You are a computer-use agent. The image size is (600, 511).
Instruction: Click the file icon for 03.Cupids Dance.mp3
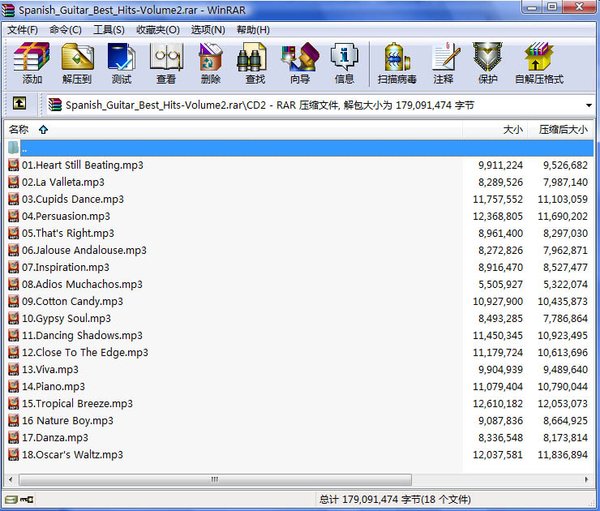[13, 199]
